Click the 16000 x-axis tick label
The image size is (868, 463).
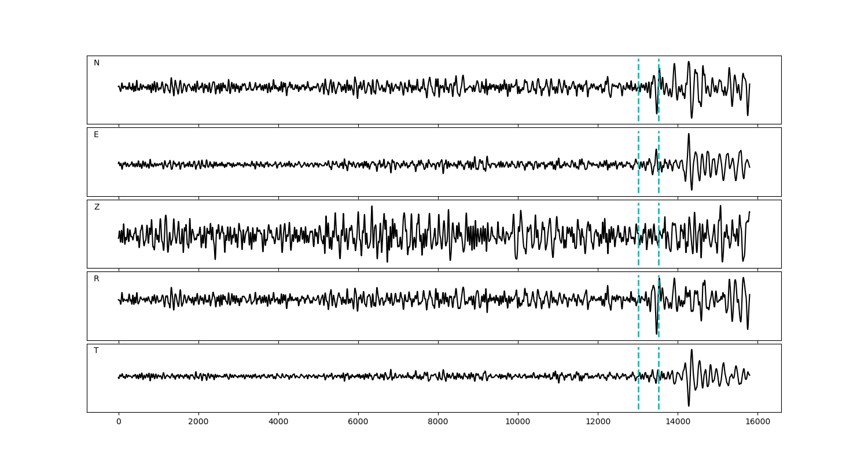click(757, 422)
